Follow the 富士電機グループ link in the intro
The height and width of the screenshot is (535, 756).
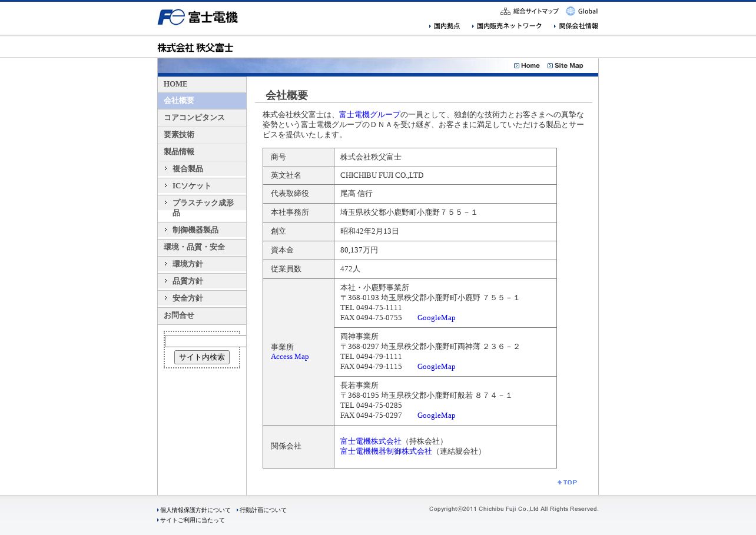pos(369,115)
